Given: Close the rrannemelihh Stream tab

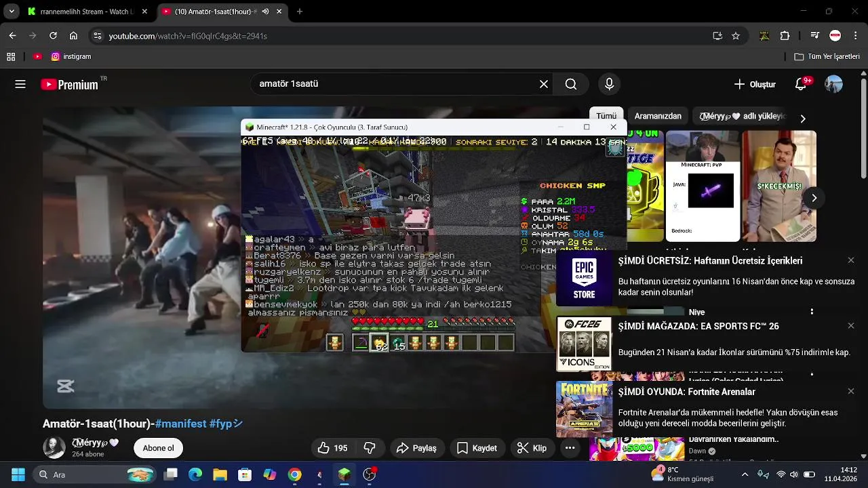Looking at the screenshot, I should coord(144,12).
